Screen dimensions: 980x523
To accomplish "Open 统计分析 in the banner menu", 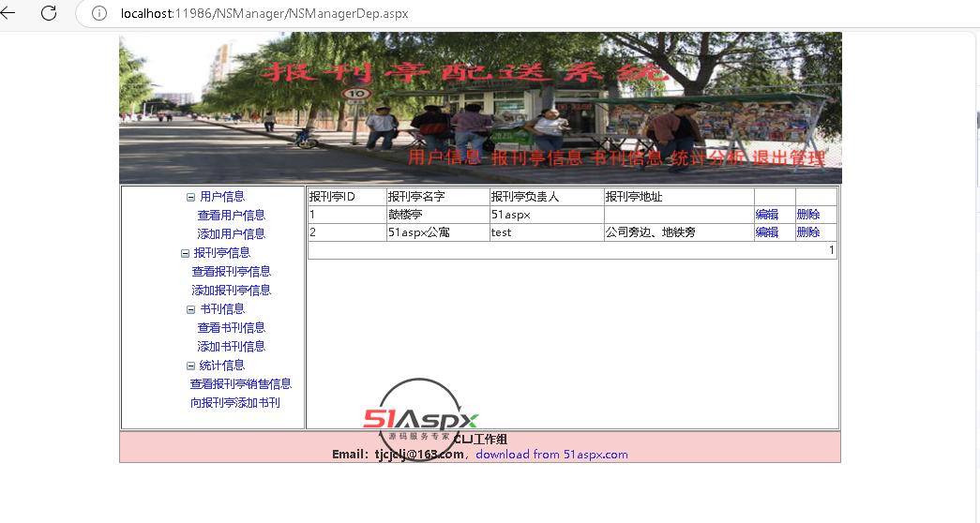I will [x=707, y=158].
